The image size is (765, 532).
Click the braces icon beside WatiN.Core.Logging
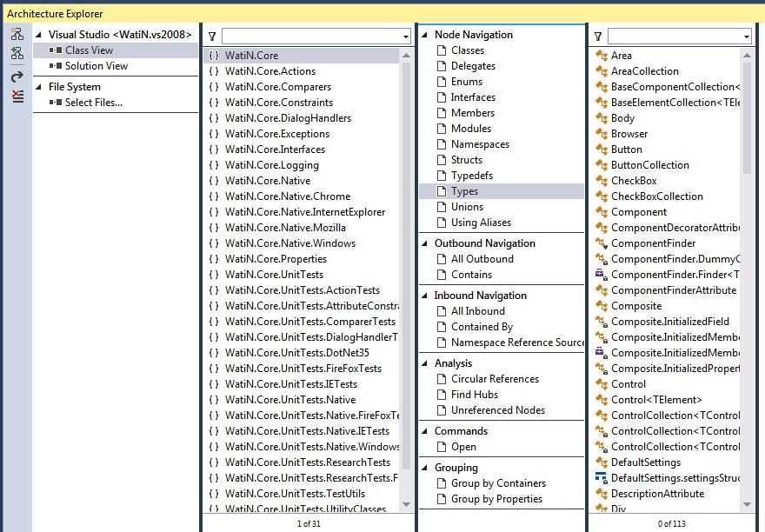point(214,165)
